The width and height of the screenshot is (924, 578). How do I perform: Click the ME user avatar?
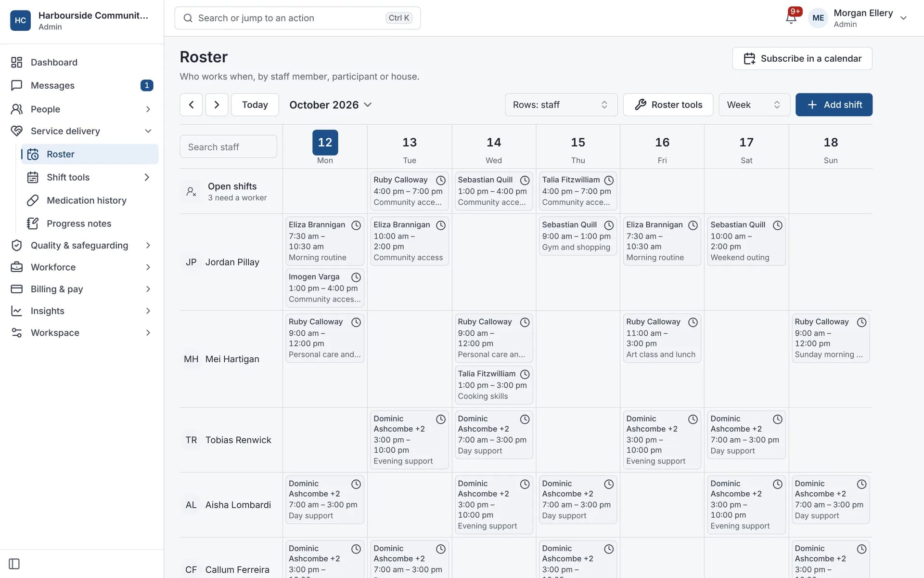coord(818,18)
